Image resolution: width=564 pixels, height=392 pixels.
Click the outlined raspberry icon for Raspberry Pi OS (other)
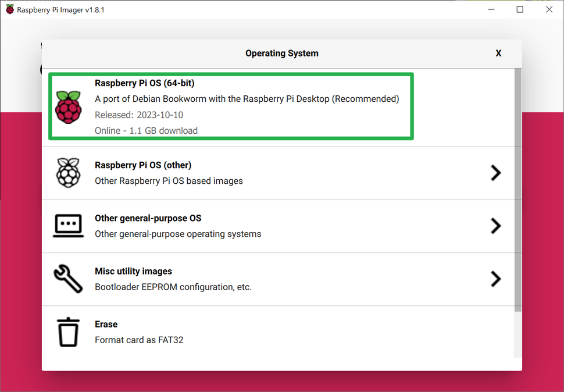pyautogui.click(x=69, y=173)
